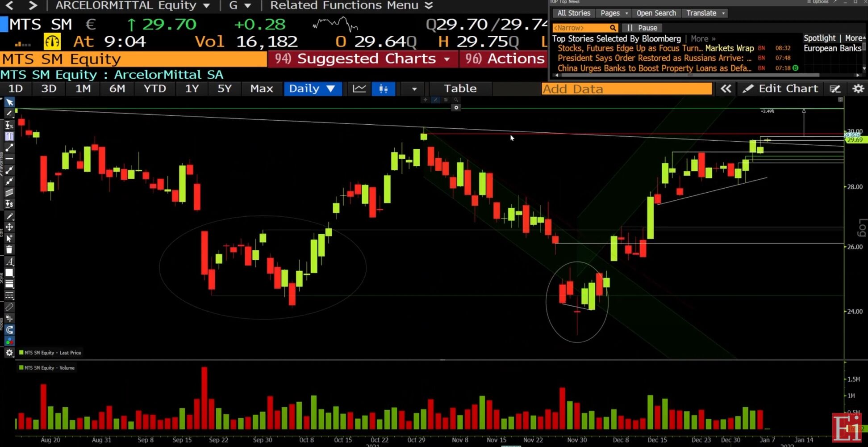868x447 pixels.
Task: Open Top News Options menu
Action: coord(818,2)
